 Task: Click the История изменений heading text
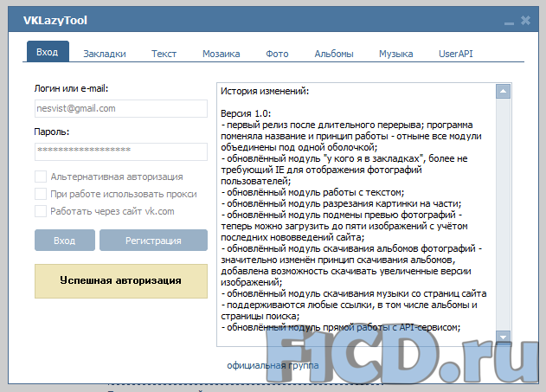point(265,91)
